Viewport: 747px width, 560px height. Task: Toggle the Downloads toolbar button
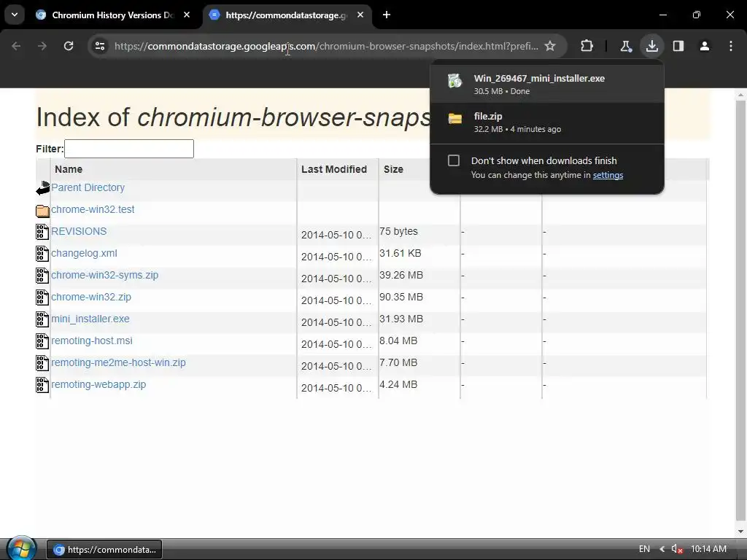click(x=651, y=46)
